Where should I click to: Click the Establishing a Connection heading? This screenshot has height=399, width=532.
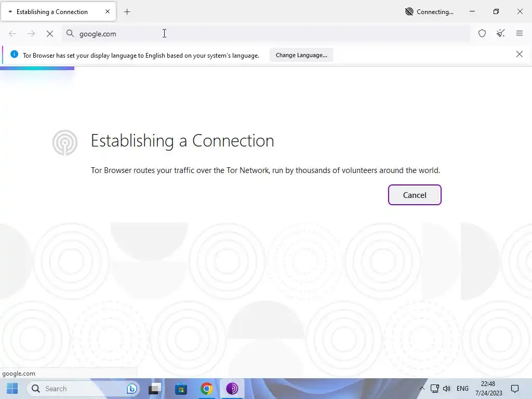click(182, 140)
